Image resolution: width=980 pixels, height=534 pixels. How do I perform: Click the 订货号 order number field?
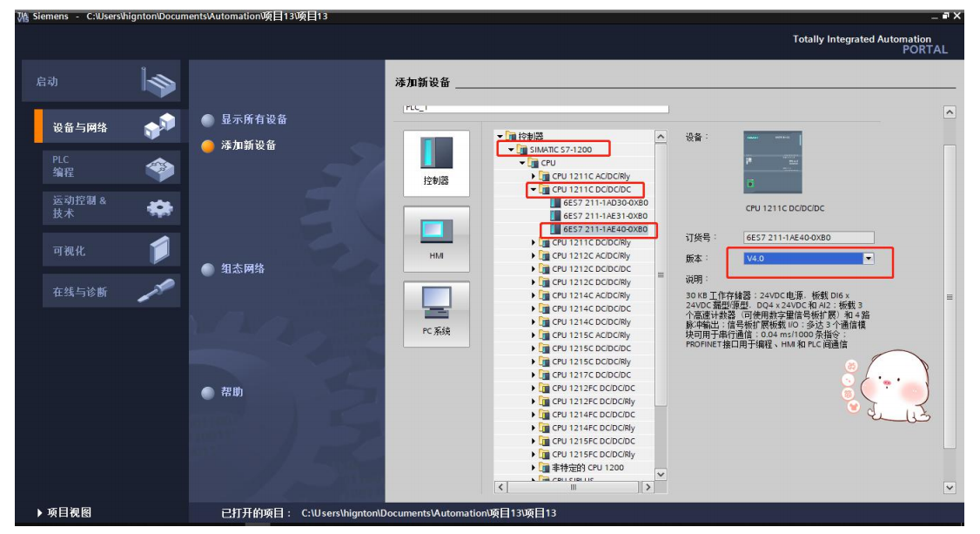[808, 238]
